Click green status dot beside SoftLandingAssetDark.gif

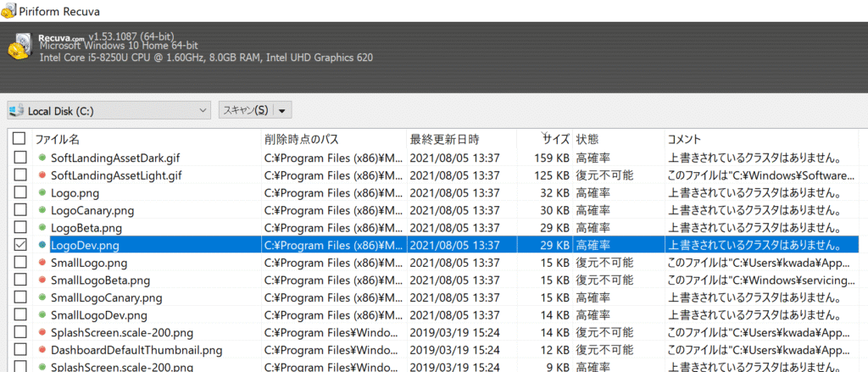(x=42, y=158)
